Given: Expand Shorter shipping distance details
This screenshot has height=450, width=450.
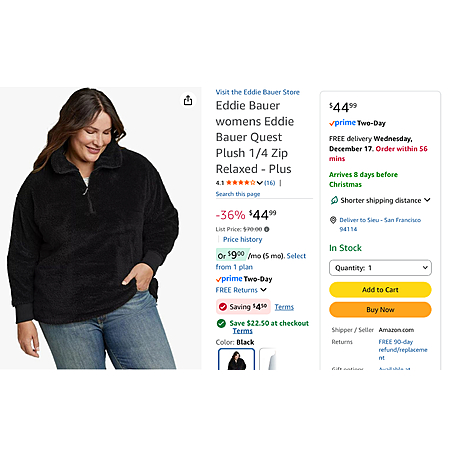Looking at the screenshot, I should click(x=427, y=200).
